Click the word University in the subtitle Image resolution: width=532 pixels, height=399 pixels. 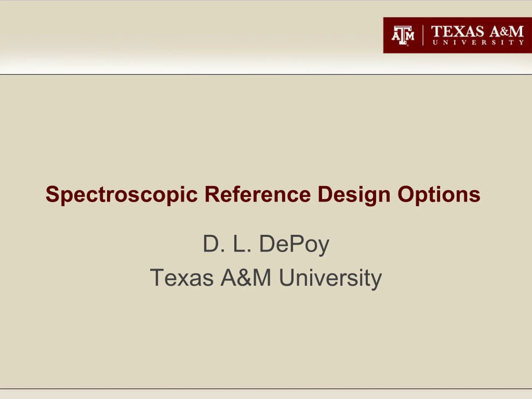click(x=330, y=278)
